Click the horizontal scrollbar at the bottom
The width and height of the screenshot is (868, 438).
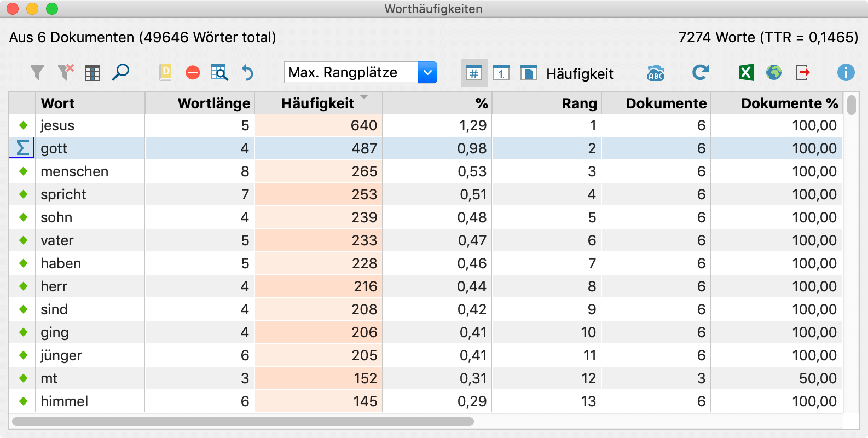tap(242, 422)
